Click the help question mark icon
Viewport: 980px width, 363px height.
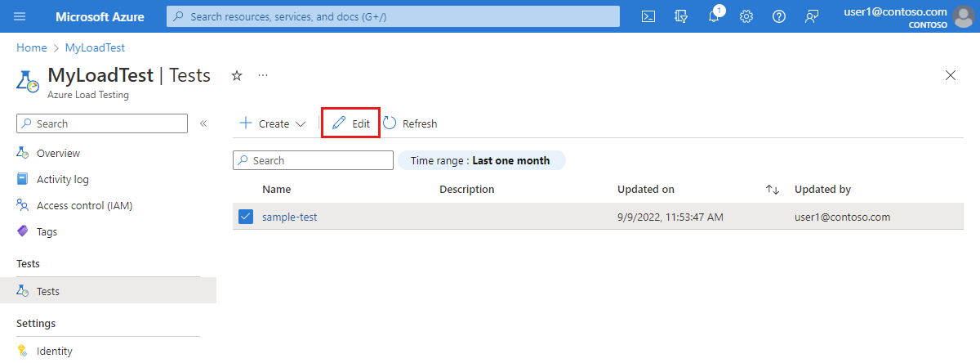[779, 16]
